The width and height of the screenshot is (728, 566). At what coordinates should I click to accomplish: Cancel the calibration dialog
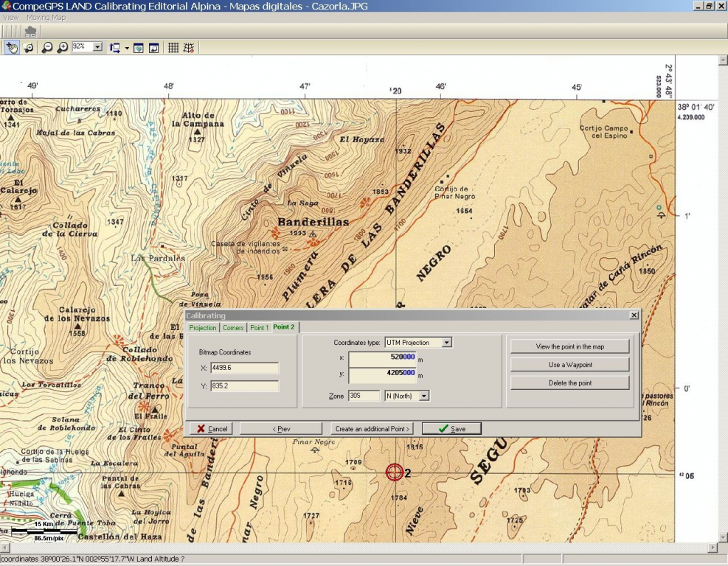click(211, 429)
